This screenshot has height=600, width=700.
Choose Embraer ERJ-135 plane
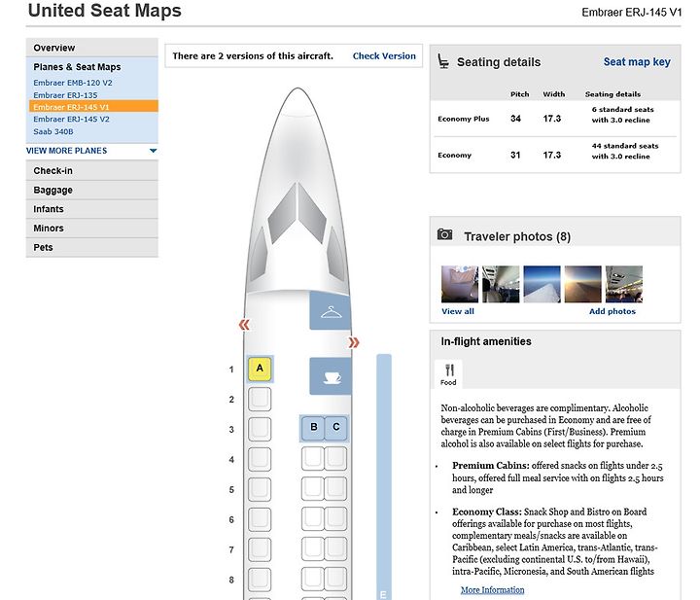click(65, 95)
